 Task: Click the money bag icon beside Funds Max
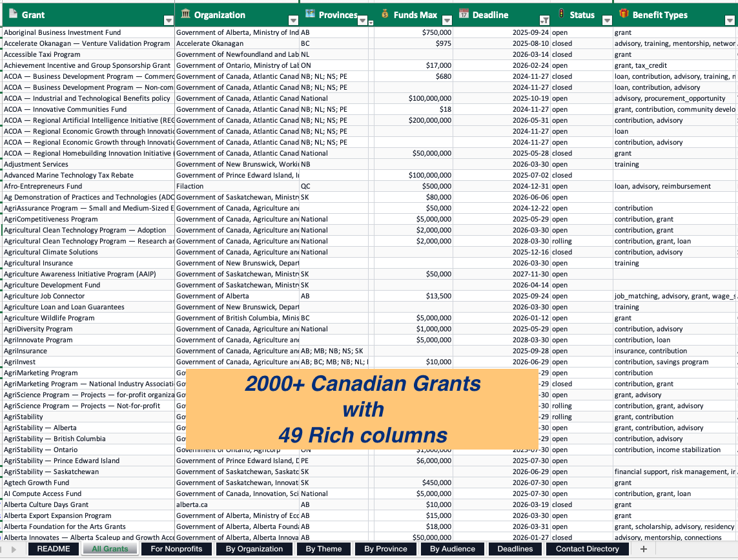coord(385,14)
